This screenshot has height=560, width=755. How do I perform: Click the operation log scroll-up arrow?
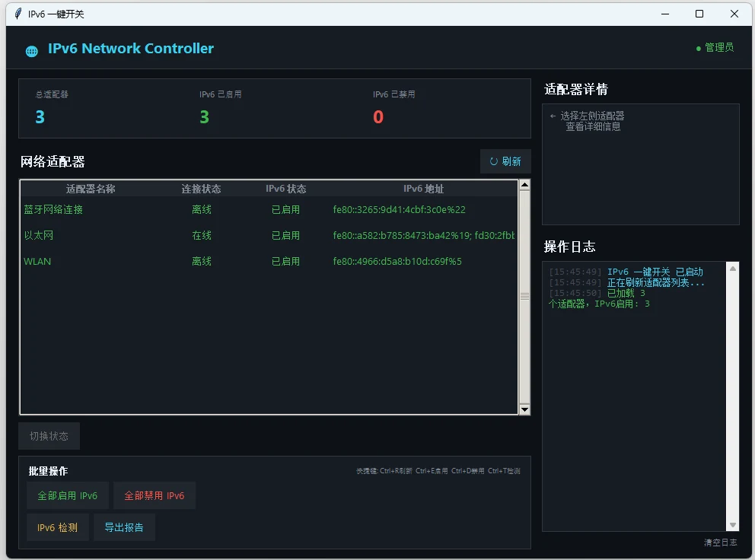pyautogui.click(x=733, y=268)
